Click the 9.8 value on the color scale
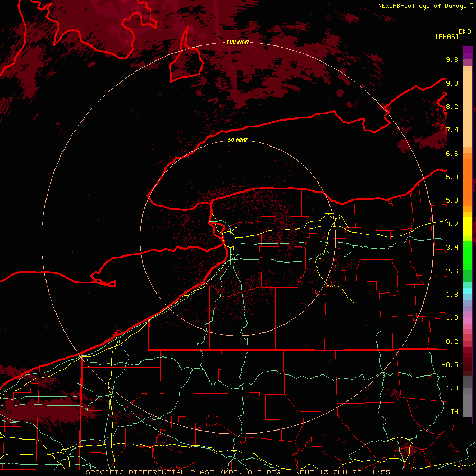 coord(452,59)
